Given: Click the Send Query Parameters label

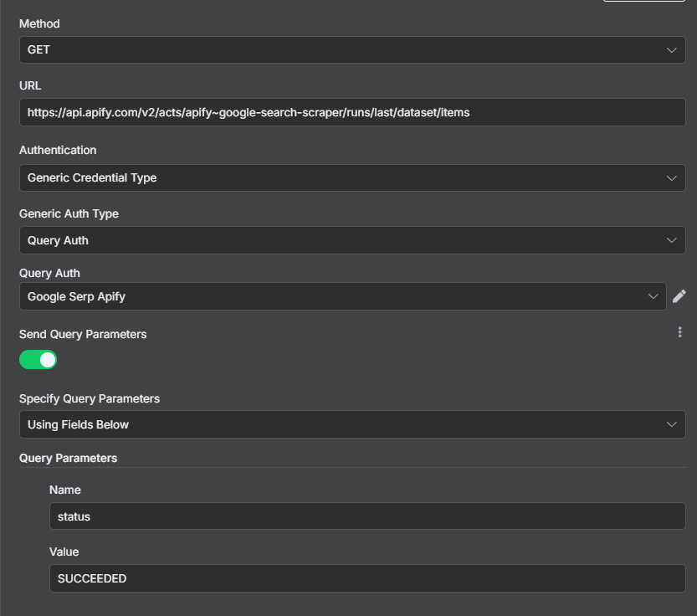Looking at the screenshot, I should coord(83,334).
